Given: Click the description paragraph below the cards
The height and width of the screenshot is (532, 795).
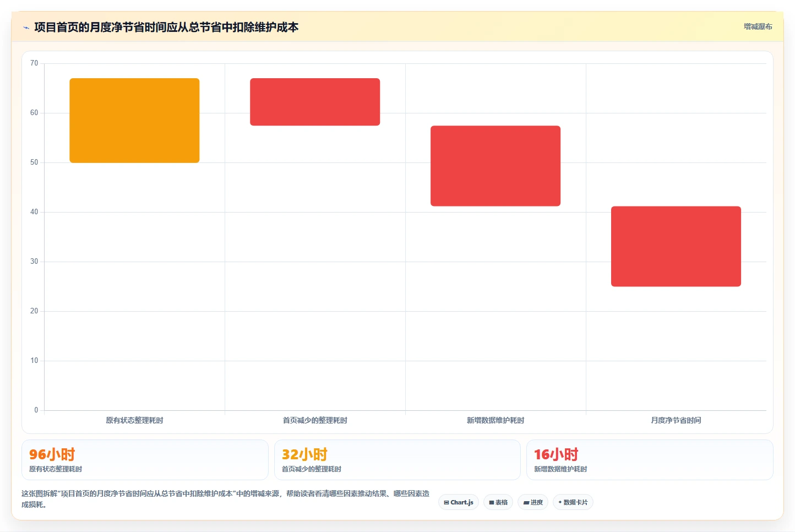Looking at the screenshot, I should pyautogui.click(x=225, y=499).
